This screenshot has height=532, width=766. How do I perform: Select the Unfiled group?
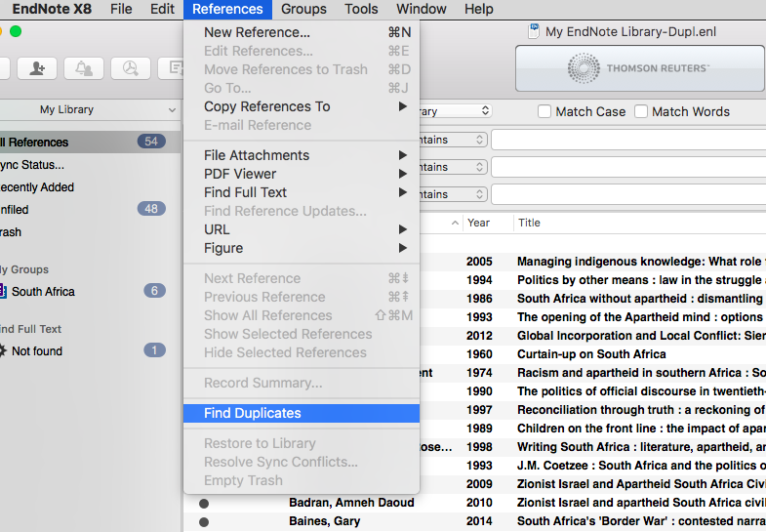91,210
